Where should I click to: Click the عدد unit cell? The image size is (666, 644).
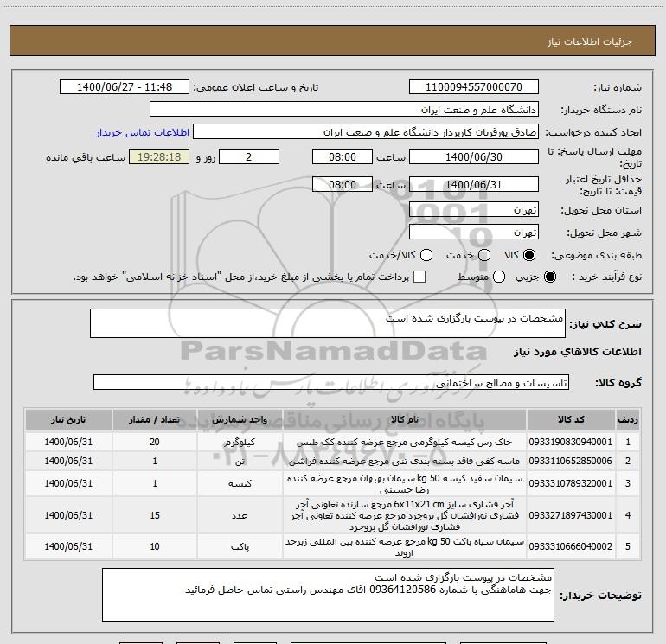pos(240,515)
